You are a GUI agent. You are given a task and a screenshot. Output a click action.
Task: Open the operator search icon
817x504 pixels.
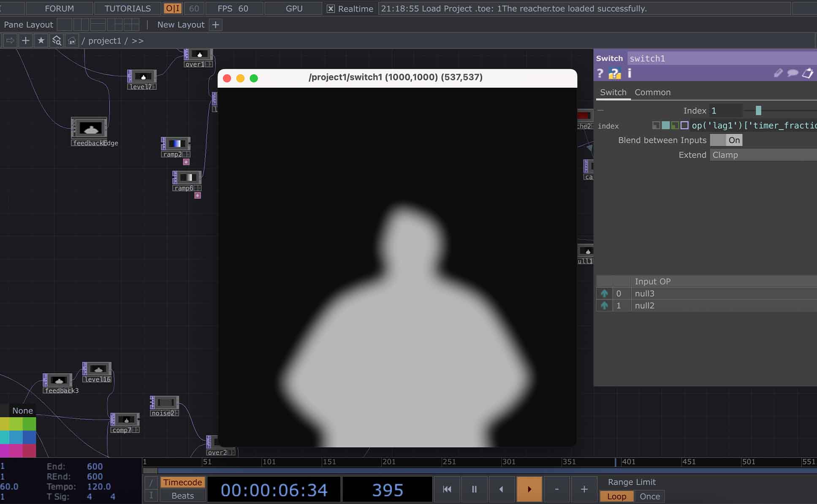coord(57,41)
